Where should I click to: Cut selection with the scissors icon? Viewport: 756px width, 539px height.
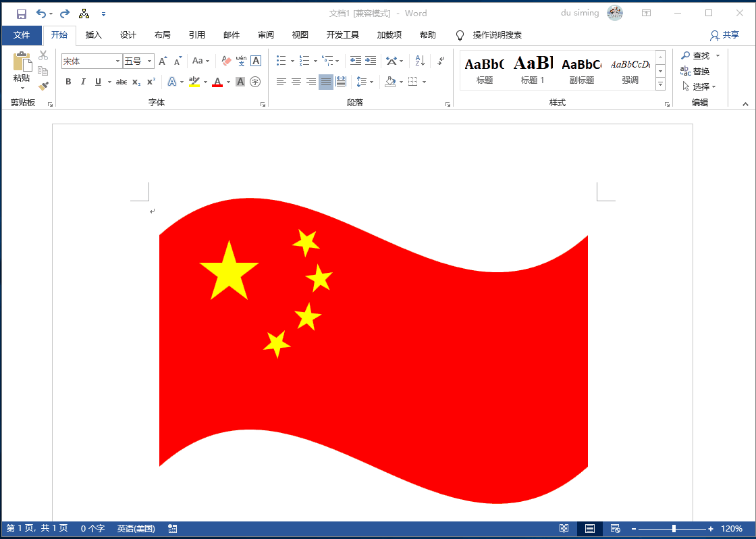coord(43,55)
